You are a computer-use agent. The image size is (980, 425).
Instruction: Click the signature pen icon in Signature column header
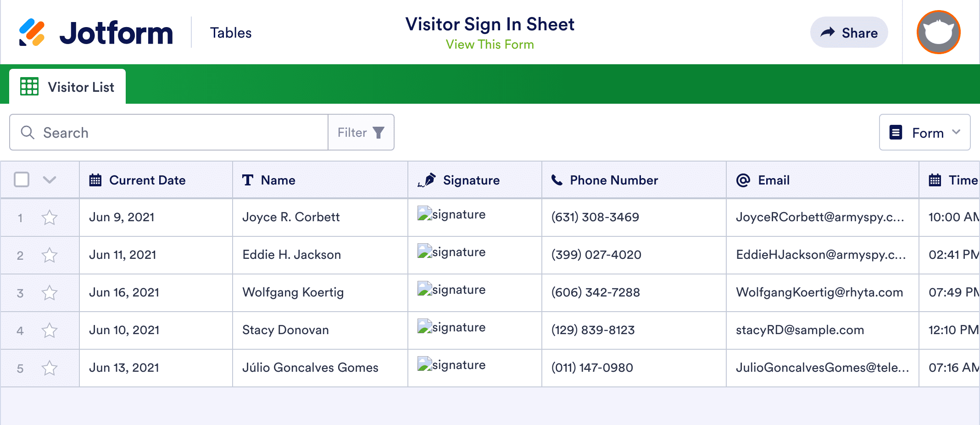point(428,179)
